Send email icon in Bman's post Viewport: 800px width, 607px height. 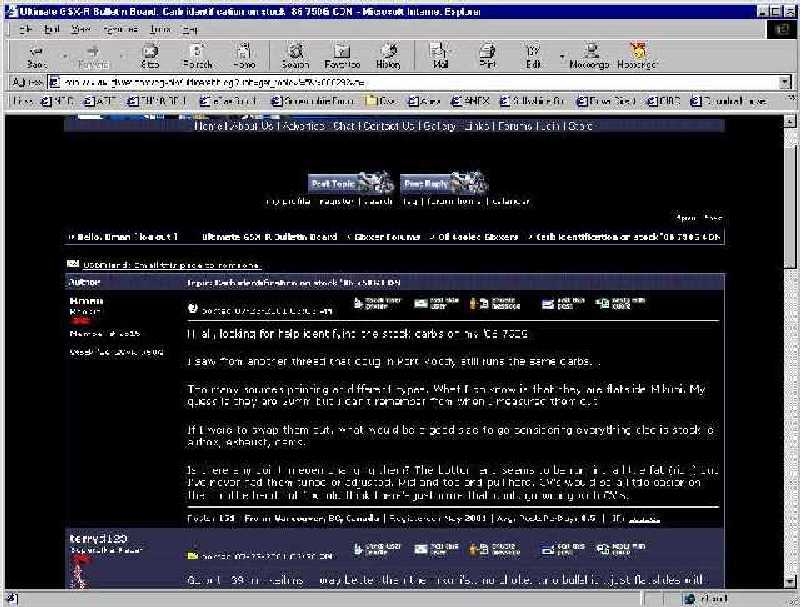click(x=437, y=304)
